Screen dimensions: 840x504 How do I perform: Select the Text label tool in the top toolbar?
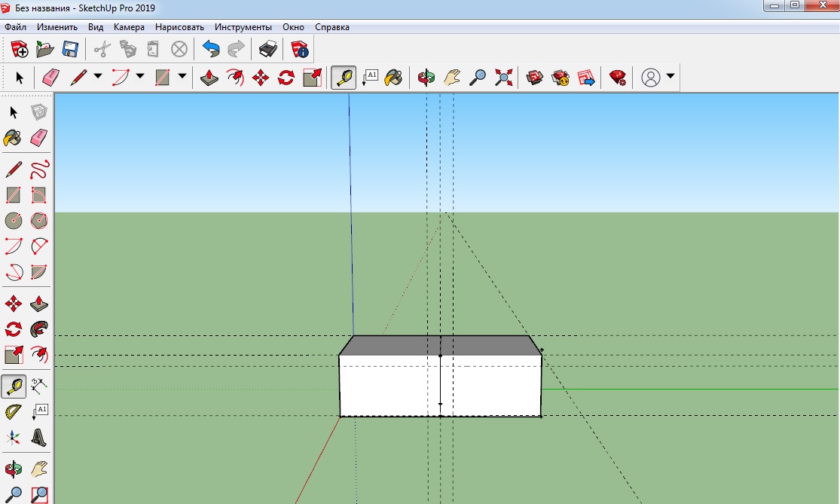click(x=370, y=78)
